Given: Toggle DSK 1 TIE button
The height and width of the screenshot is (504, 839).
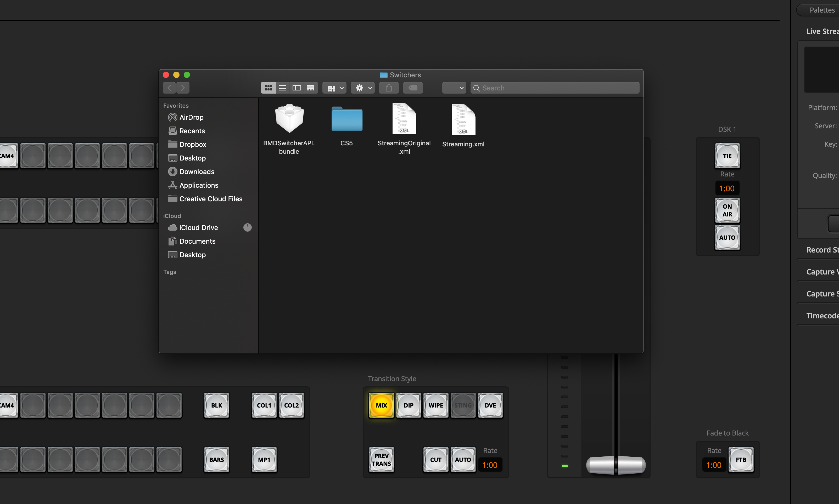Looking at the screenshot, I should [x=727, y=156].
